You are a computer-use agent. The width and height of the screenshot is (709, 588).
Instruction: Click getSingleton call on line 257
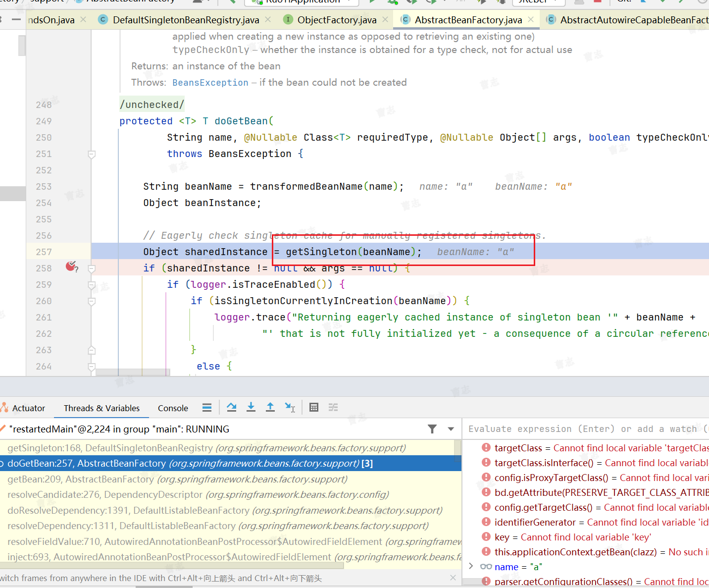pos(321,252)
